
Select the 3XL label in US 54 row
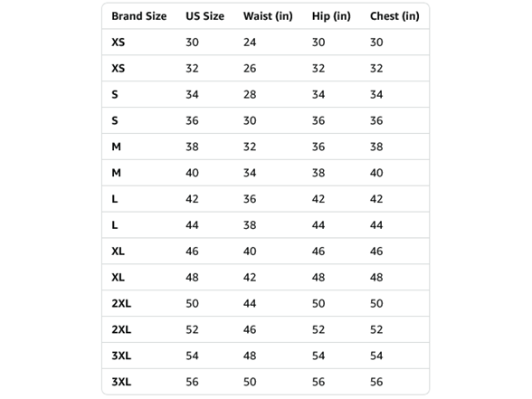pos(121,356)
